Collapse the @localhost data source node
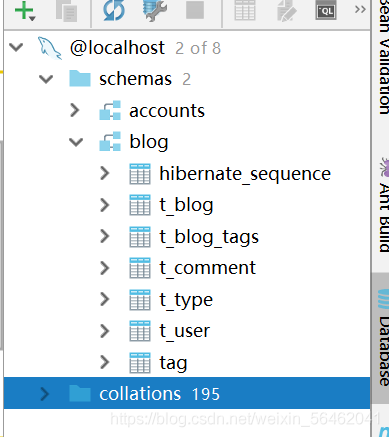The height and width of the screenshot is (437, 389). pyautogui.click(x=16, y=47)
